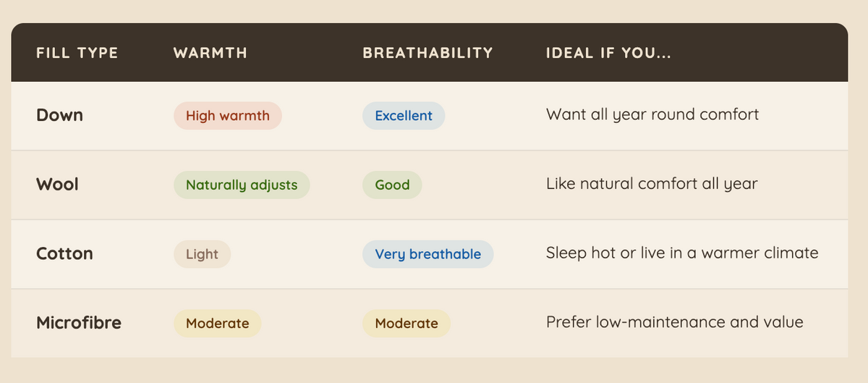
Task: Click the IDEAL IF YOU... column header
Action: tap(608, 53)
